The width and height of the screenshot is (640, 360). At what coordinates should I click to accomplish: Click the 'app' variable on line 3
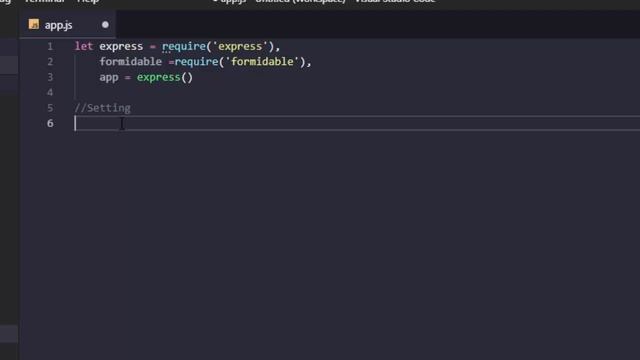coord(109,78)
